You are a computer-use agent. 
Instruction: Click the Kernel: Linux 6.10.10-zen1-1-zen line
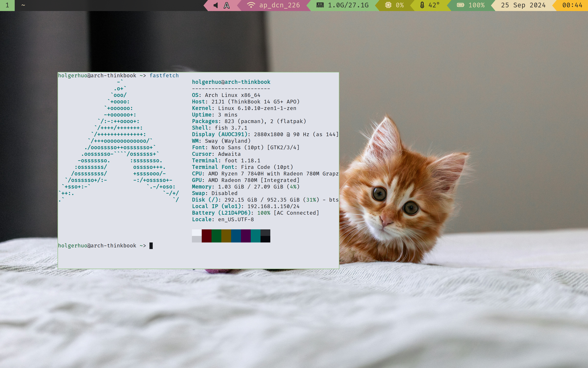[x=244, y=108]
